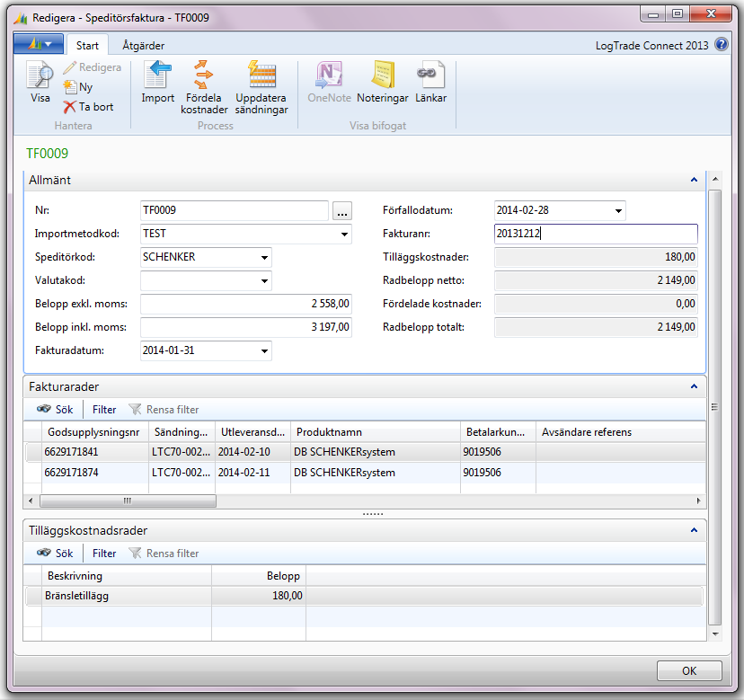Click the Fakturanr input field
Viewport: 744px width, 700px height.
coord(596,234)
